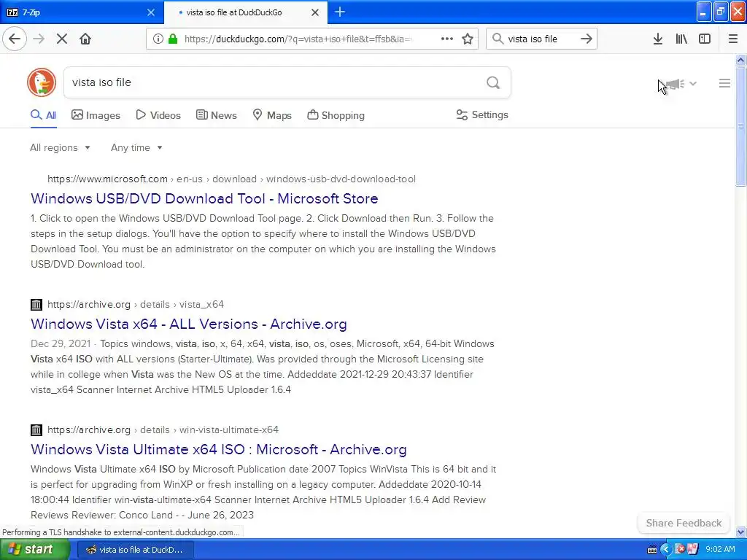747x560 pixels.
Task: Open the Firefox home page
Action: click(85, 39)
